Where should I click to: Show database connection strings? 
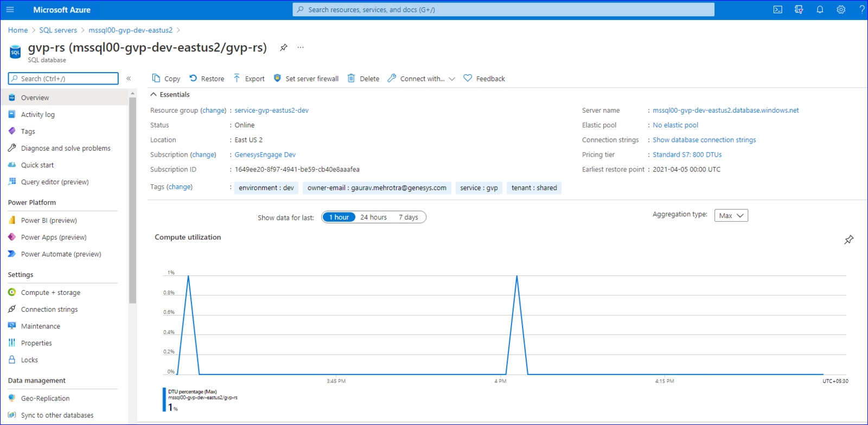click(704, 140)
